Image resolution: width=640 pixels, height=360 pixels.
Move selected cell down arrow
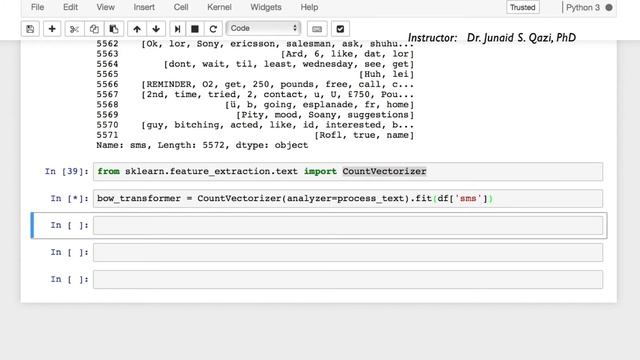(156, 29)
